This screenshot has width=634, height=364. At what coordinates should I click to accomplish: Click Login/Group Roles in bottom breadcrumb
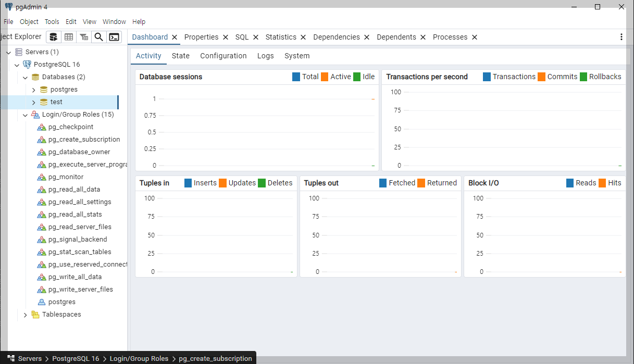[139, 358]
